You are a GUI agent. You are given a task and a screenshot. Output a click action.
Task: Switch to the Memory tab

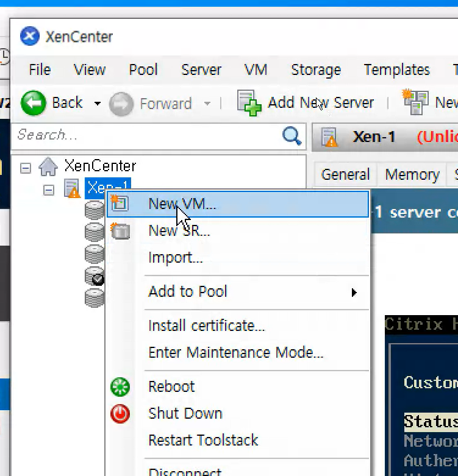tap(412, 174)
